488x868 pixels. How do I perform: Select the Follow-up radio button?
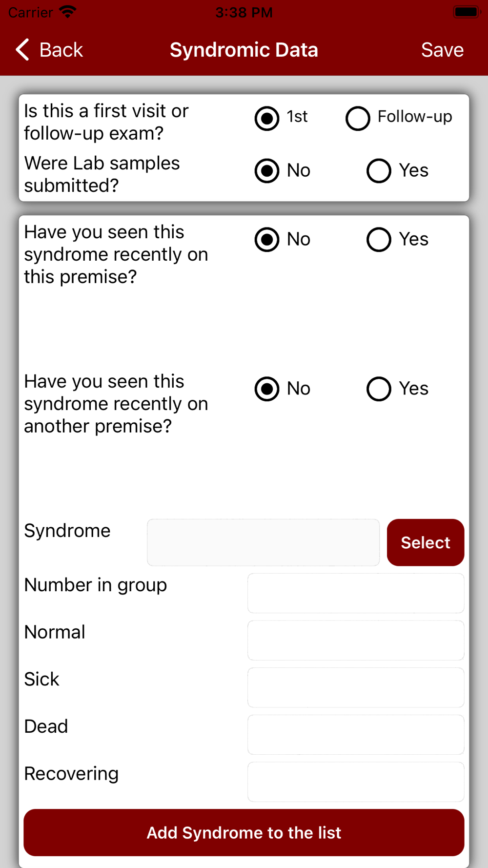pyautogui.click(x=358, y=118)
